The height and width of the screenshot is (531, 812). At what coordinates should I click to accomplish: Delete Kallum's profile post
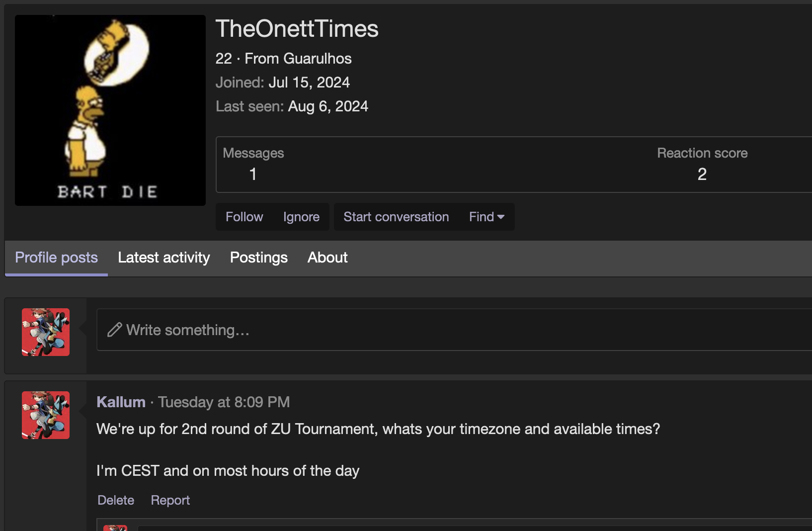coord(116,500)
